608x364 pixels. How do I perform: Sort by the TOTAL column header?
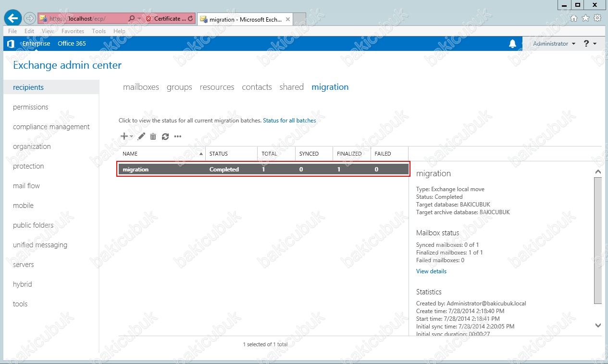(x=276, y=154)
